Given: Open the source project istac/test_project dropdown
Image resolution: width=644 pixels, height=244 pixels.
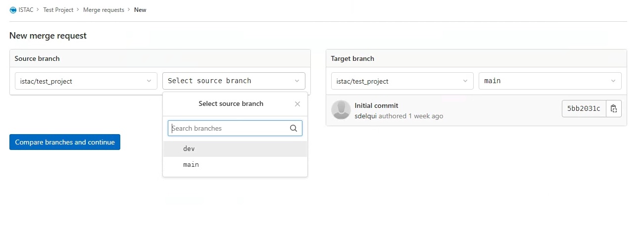Looking at the screenshot, I should [86, 81].
